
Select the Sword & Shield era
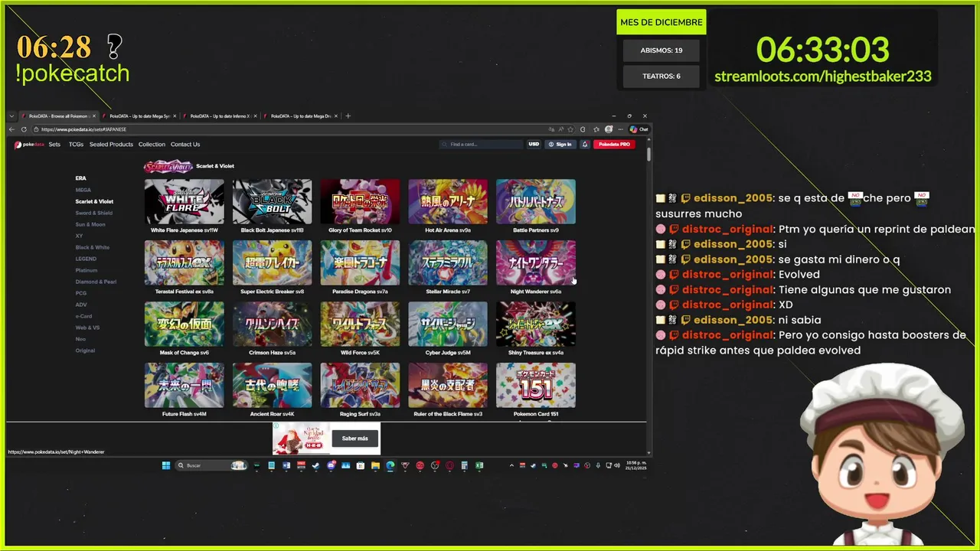[94, 213]
